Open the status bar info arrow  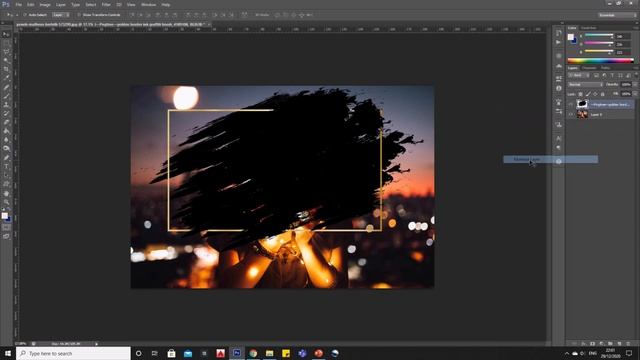tap(96, 344)
